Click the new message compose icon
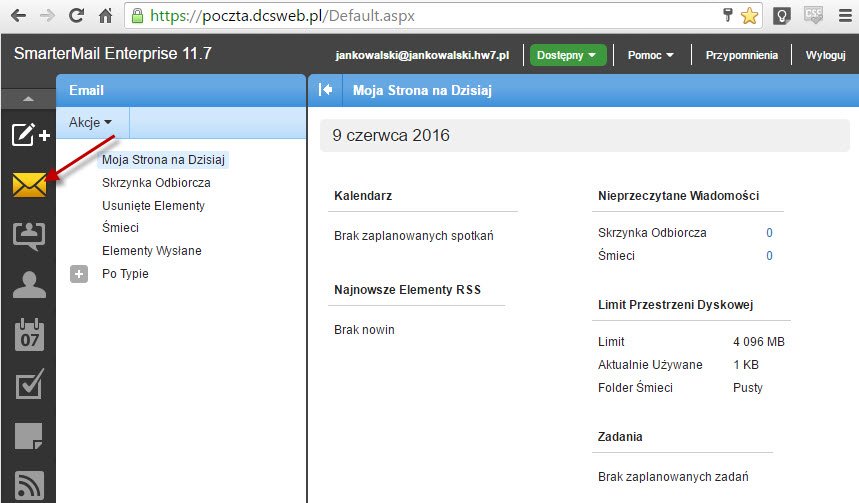Viewport: 859px width, 503px height. (31, 134)
